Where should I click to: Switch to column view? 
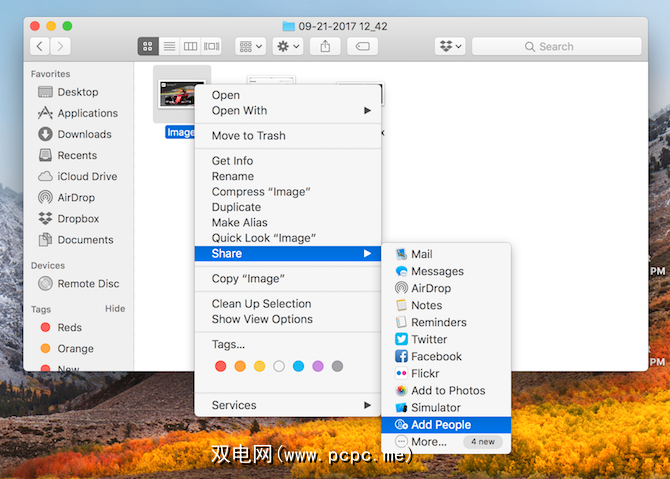190,46
